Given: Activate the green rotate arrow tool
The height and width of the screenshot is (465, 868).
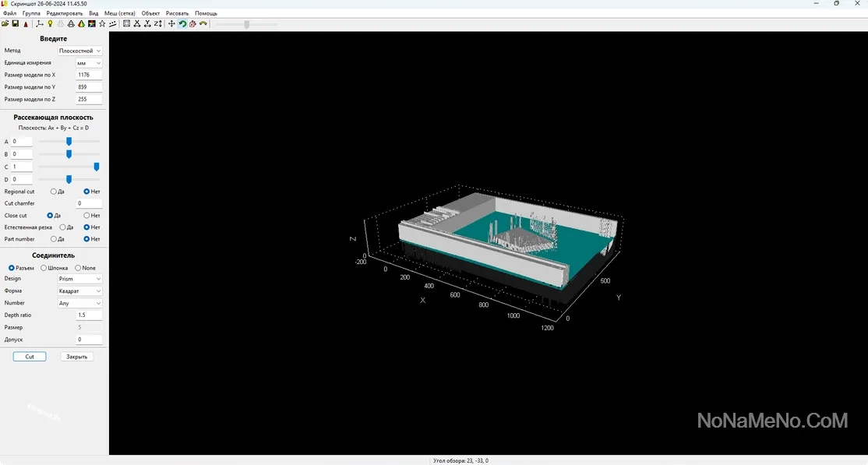Looking at the screenshot, I should [x=182, y=24].
